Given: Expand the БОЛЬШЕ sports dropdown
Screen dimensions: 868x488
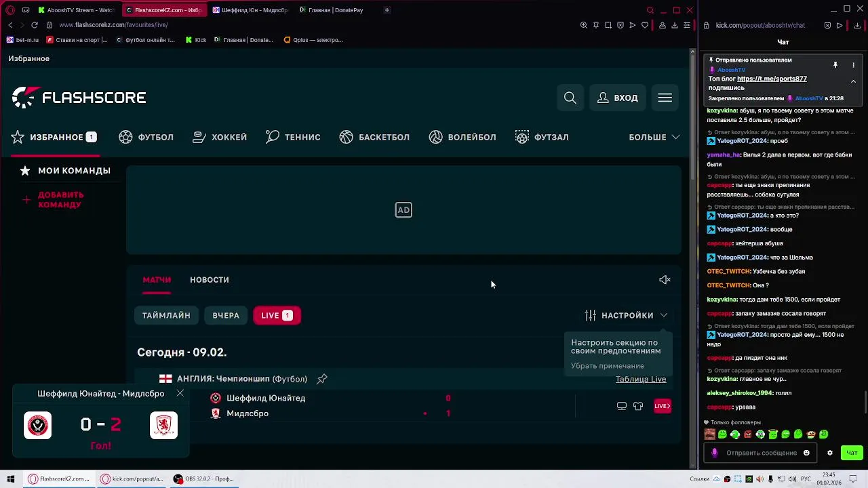Looking at the screenshot, I should tap(654, 137).
